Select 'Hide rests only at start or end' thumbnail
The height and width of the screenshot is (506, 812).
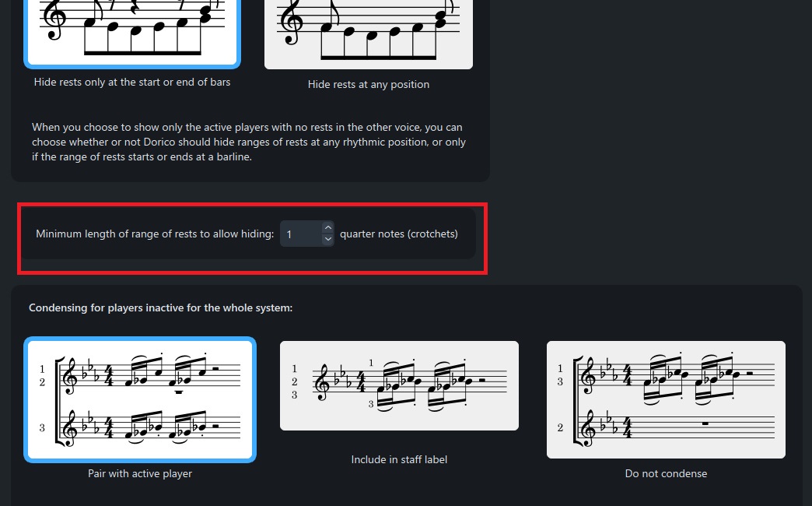[132, 32]
